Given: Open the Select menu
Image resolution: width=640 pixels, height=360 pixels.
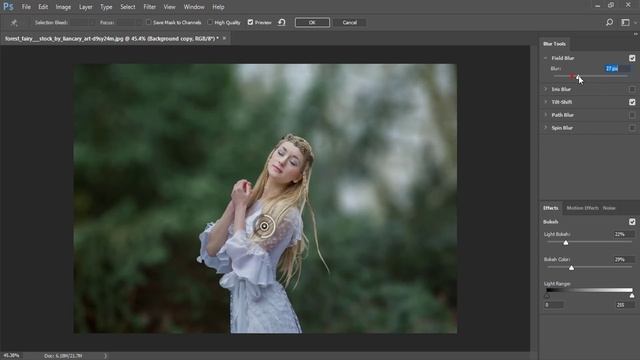Looking at the screenshot, I should pos(128,7).
